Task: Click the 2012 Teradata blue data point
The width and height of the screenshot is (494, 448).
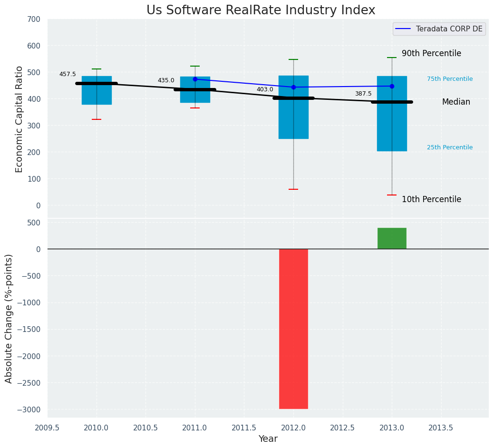Action: [294, 87]
